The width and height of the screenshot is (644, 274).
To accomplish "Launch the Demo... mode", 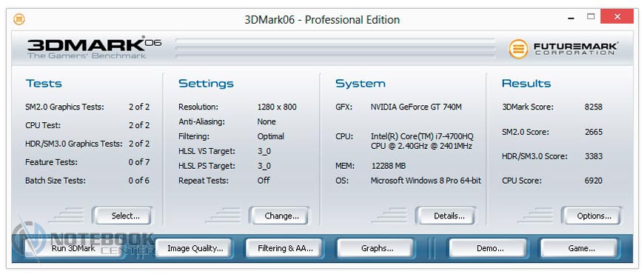I will coord(488,248).
